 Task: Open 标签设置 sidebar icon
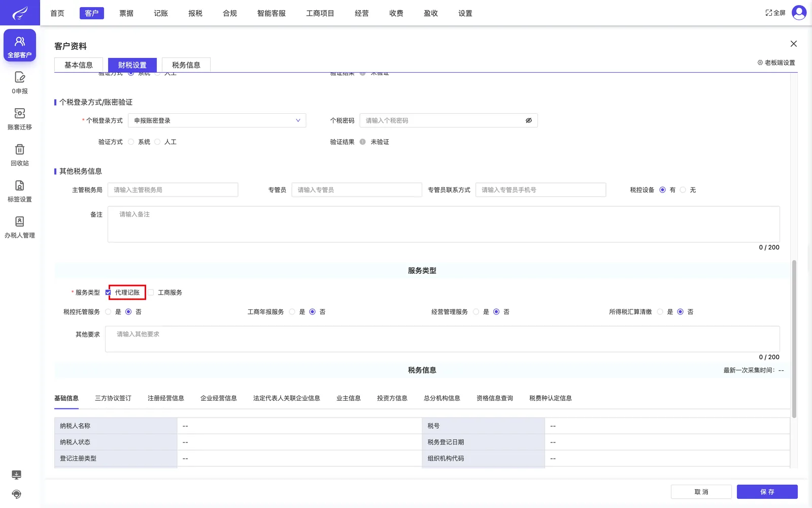20,191
